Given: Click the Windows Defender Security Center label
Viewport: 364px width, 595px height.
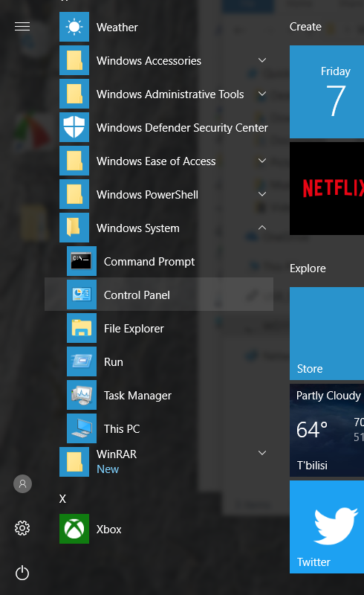Looking at the screenshot, I should pos(182,128).
